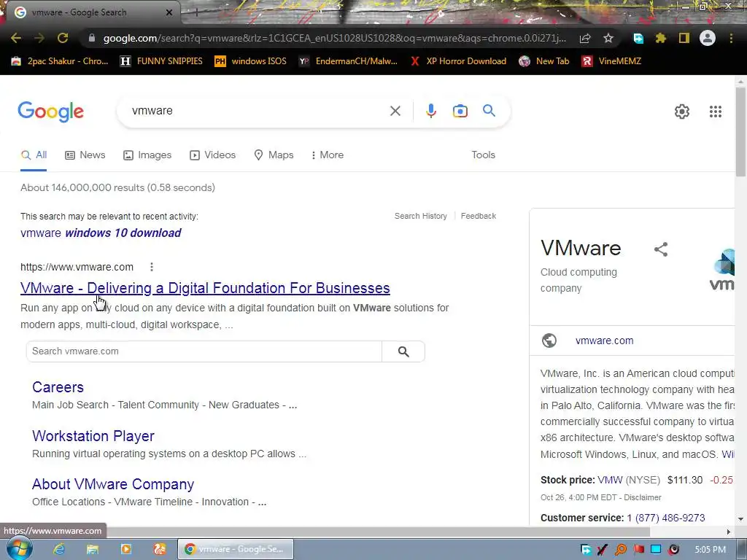Select Chrome vmware window in taskbar
This screenshot has width=747, height=560.
pos(236,550)
